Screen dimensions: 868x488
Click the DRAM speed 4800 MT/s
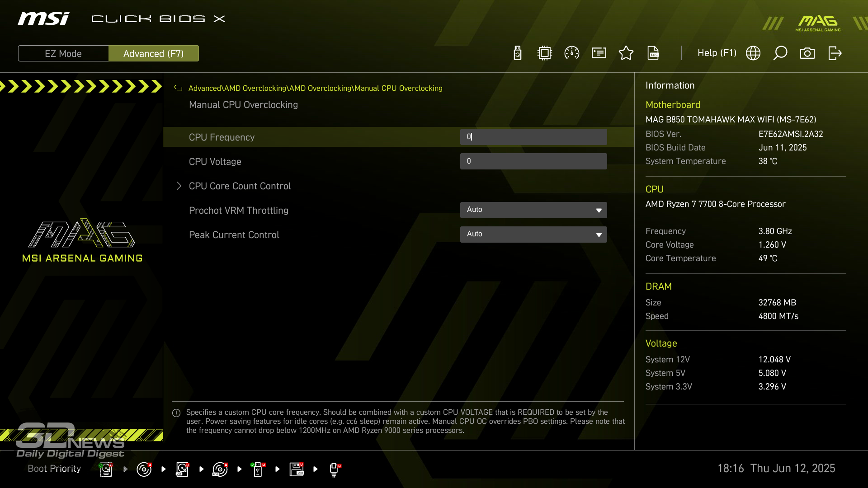[x=778, y=316]
